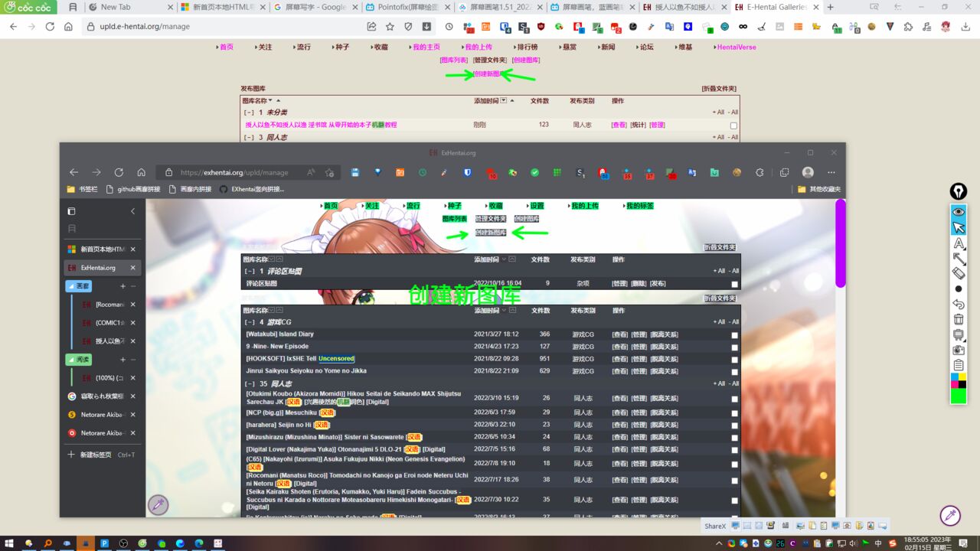Screen dimensions: 980x551
Task: Choose the large green color swatch
Action: click(958, 396)
